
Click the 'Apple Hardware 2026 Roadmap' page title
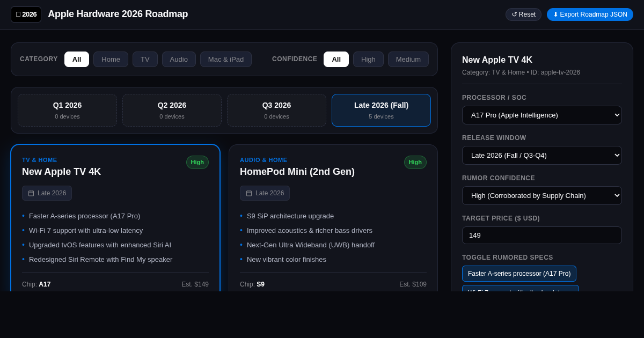pos(118,14)
